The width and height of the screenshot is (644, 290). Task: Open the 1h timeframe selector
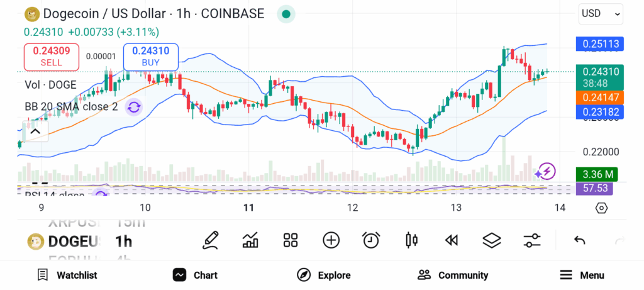(x=123, y=241)
